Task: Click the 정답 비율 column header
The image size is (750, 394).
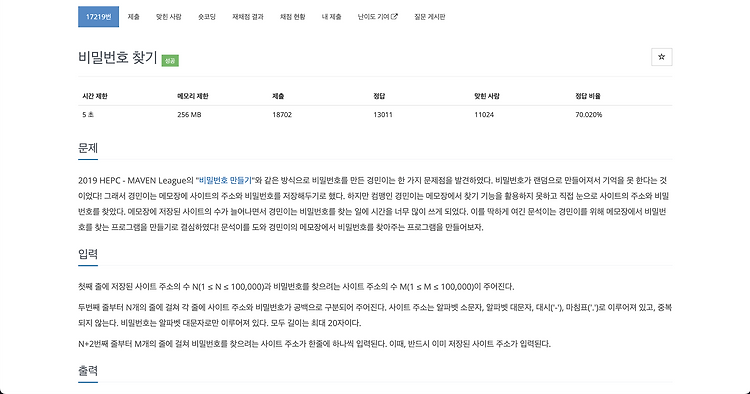Action: [x=588, y=96]
